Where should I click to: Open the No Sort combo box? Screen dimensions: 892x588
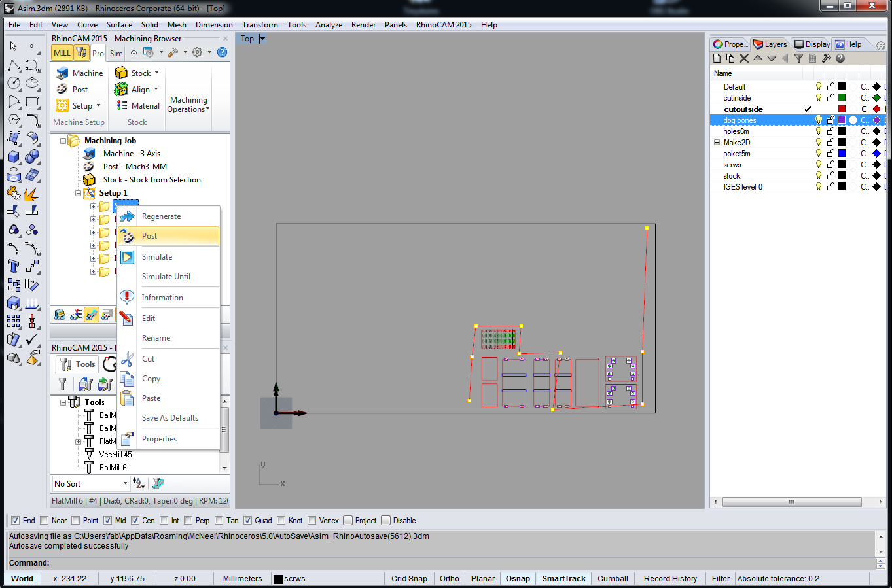(x=91, y=483)
